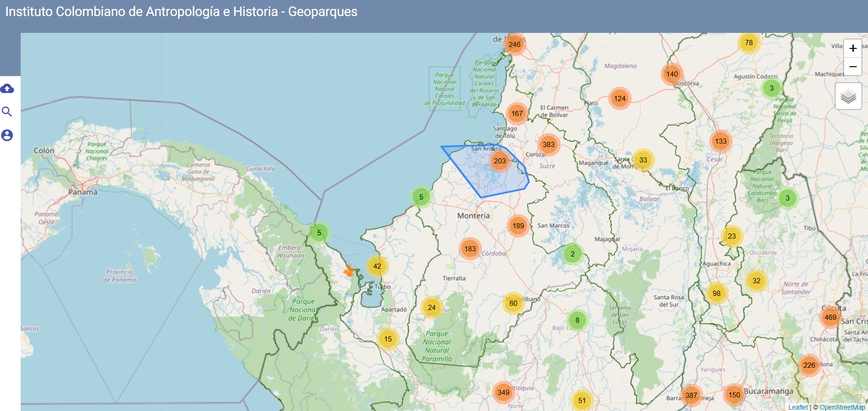This screenshot has height=411, width=868.
Task: Click the 349 cluster near Antioquia
Action: (x=504, y=393)
